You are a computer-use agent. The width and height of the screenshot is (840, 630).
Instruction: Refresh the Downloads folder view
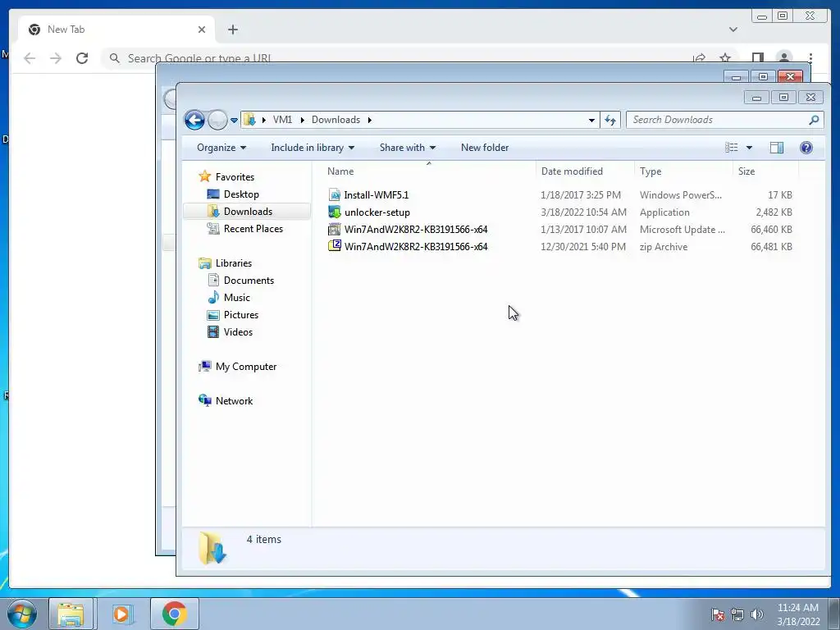coord(610,120)
